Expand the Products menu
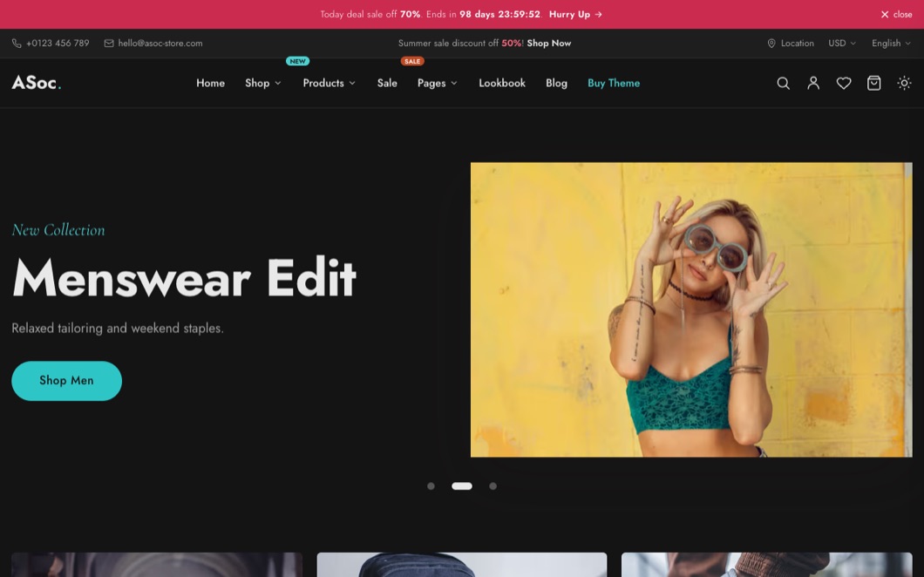Image resolution: width=924 pixels, height=577 pixels. pyautogui.click(x=329, y=83)
